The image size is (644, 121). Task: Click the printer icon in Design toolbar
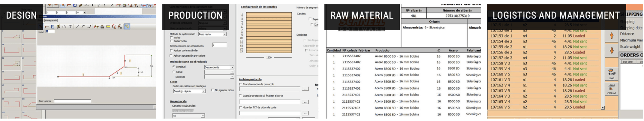pyautogui.click(x=102, y=27)
